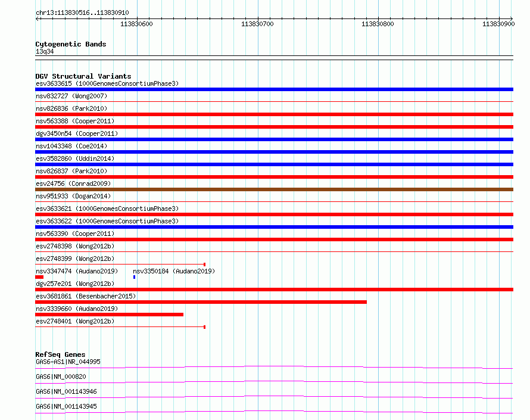This screenshot has height=420, width=530.
Task: Select the blue bar under esv3633615
Action: point(274,89)
